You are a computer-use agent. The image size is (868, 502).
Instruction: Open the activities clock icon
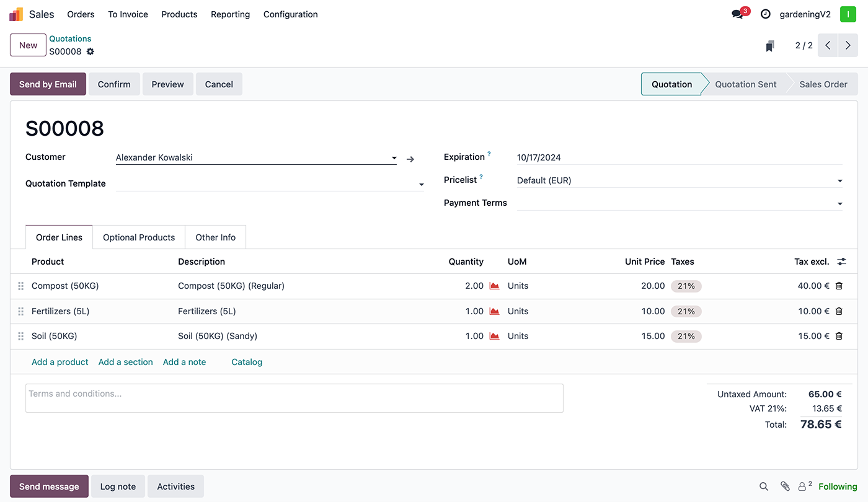(766, 14)
